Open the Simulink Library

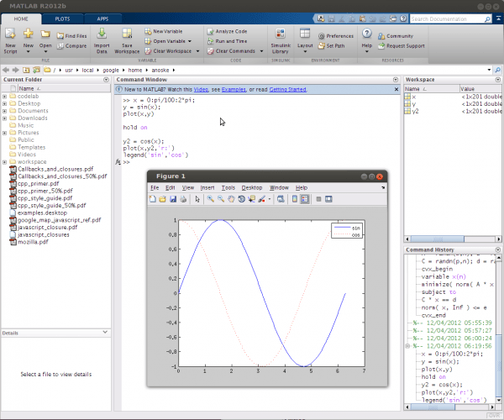[x=281, y=40]
